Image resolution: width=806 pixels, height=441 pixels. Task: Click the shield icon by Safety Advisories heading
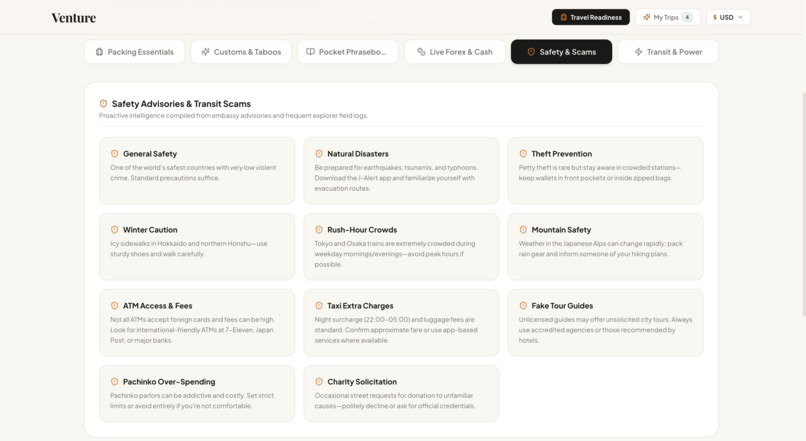[x=103, y=104]
